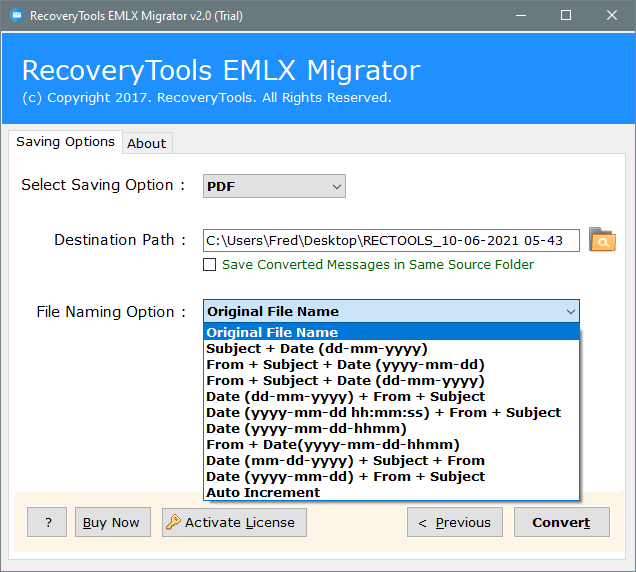Choose Date (yyyy-mm-dd-hhmm) naming option
Viewport: 636px width, 572px height.
pos(391,428)
